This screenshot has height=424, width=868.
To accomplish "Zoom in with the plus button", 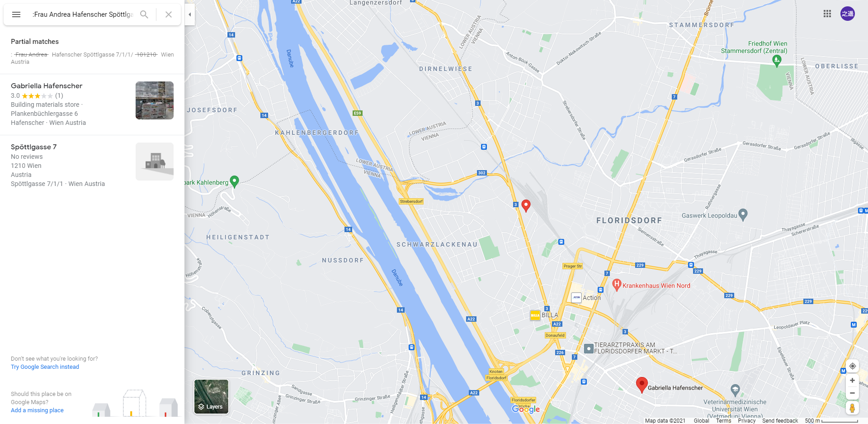I will [x=852, y=381].
